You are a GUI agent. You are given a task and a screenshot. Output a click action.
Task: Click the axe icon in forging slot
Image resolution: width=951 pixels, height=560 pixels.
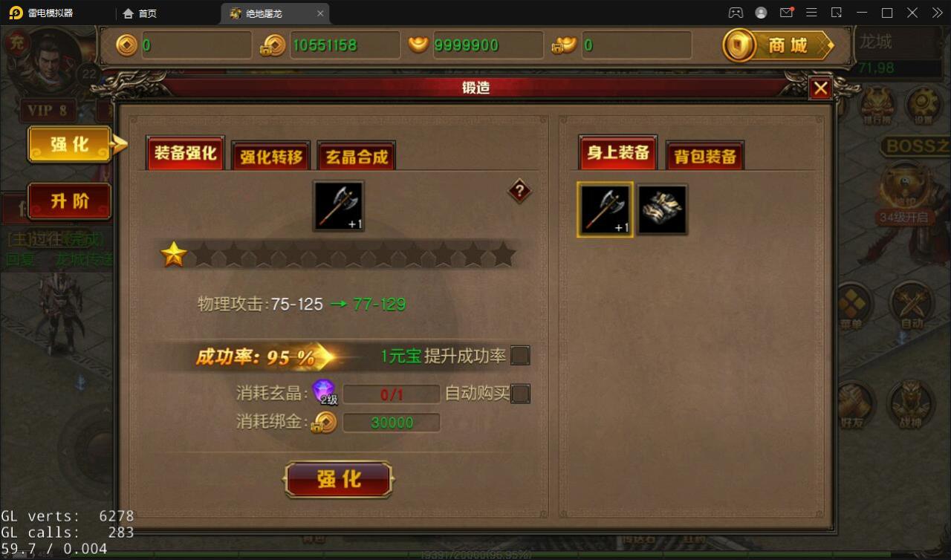pyautogui.click(x=339, y=206)
